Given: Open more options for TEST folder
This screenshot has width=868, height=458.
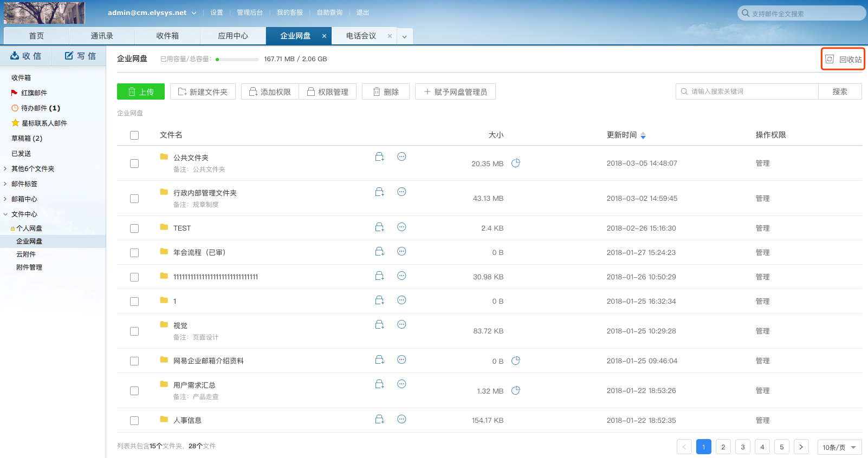Looking at the screenshot, I should [x=401, y=227].
